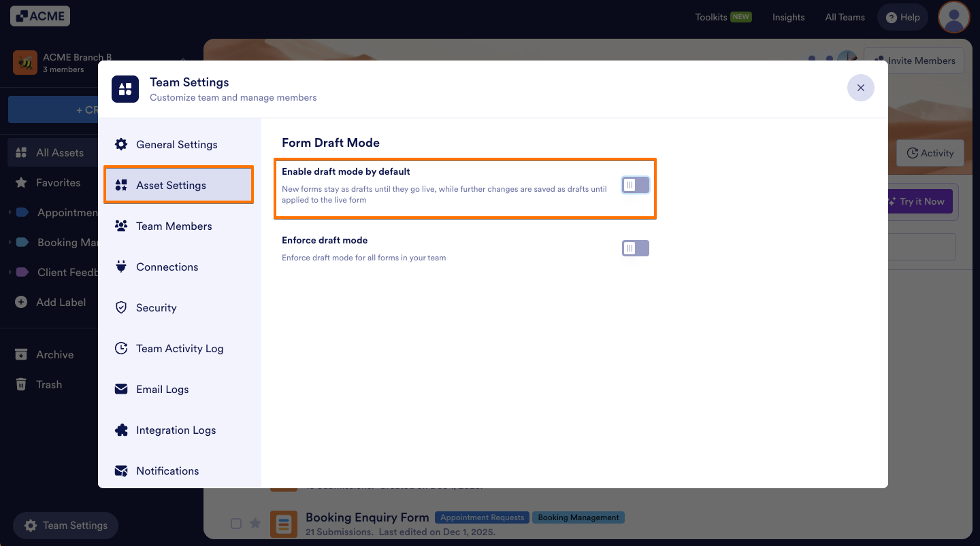Image resolution: width=980 pixels, height=546 pixels.
Task: Click the Team Settings header logo icon
Action: (125, 89)
